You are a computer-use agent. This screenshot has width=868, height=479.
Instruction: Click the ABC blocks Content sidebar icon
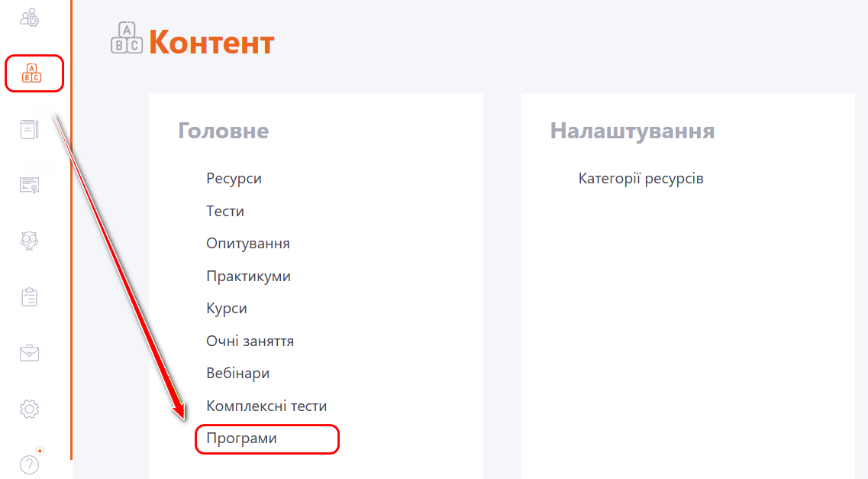click(32, 73)
